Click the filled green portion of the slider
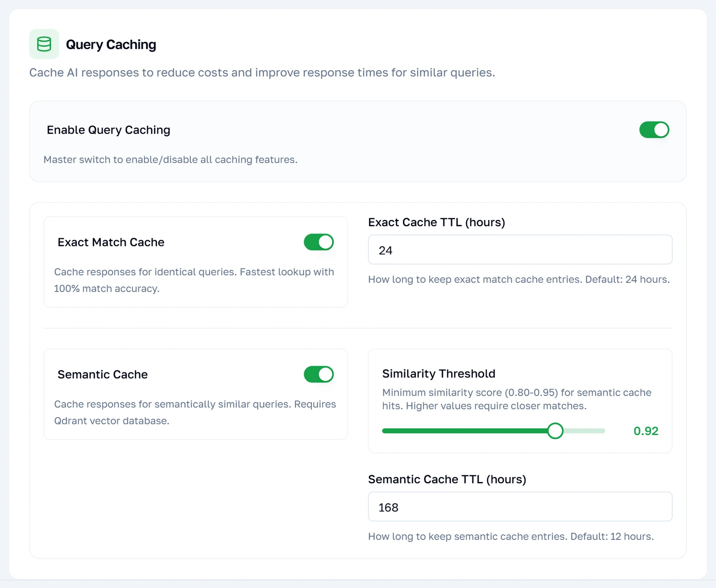This screenshot has height=588, width=716. tap(465, 431)
